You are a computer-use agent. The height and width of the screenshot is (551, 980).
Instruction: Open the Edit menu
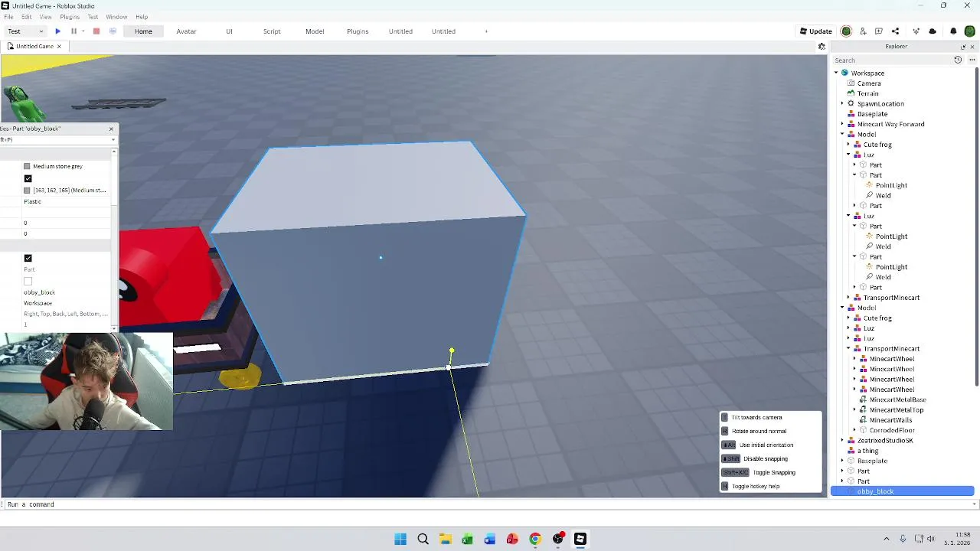(27, 17)
